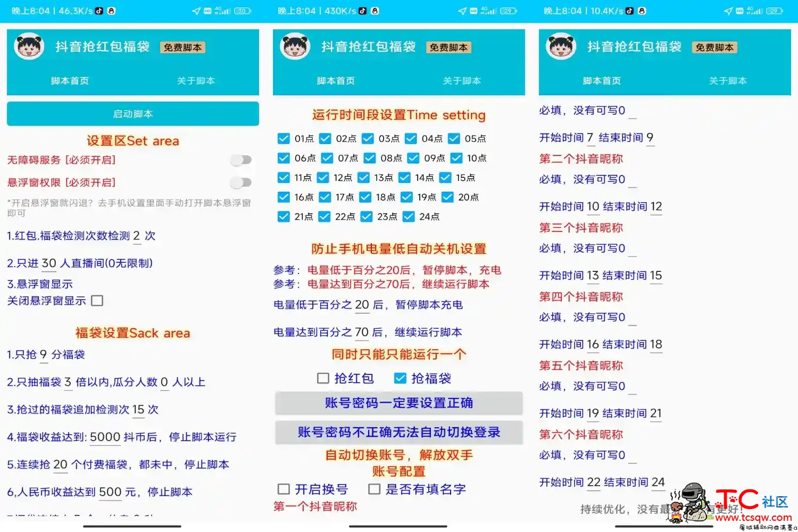Tap the TikTok status icon beside 10.4K/s
Screen dimensions: 798x532
coord(629,11)
